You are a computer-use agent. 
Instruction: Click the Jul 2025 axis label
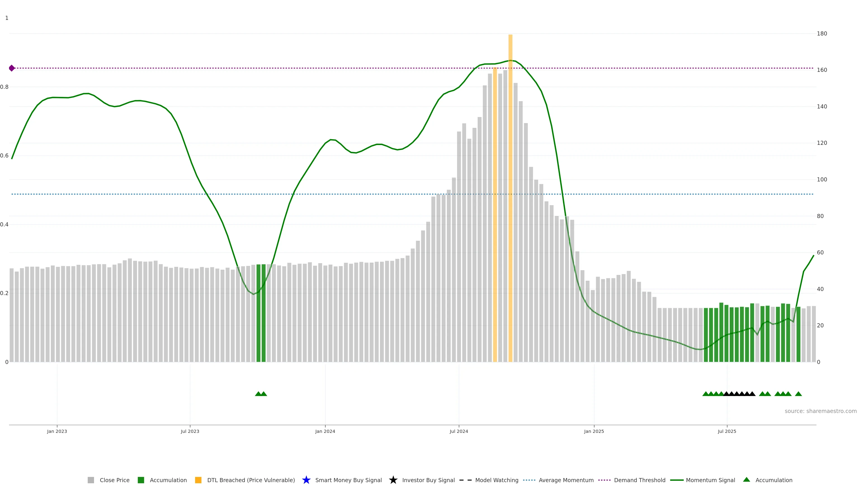tap(727, 431)
